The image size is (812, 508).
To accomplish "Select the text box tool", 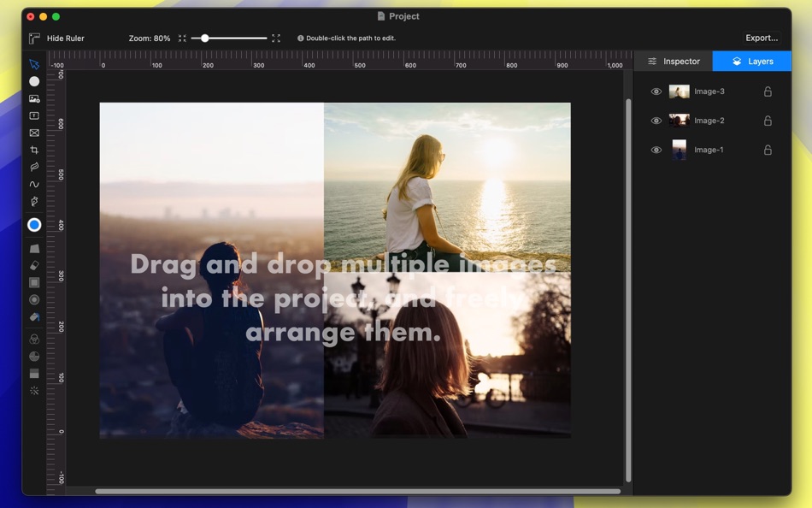I will tap(34, 115).
